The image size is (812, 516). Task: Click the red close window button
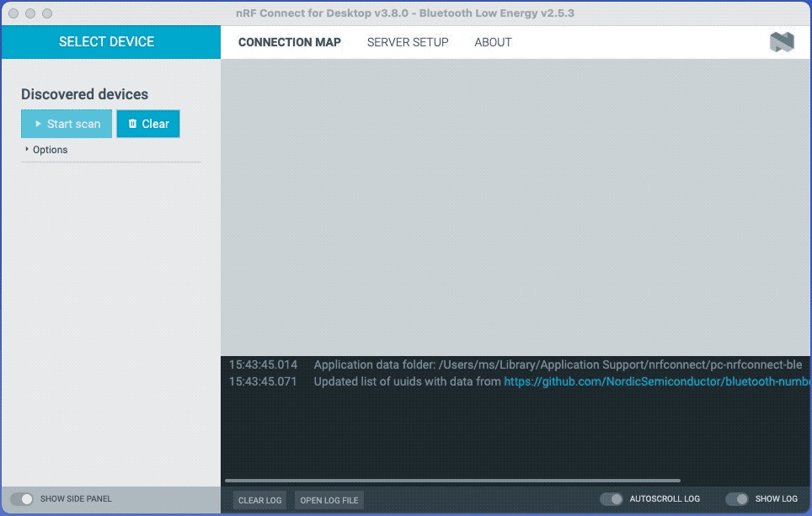(x=14, y=13)
